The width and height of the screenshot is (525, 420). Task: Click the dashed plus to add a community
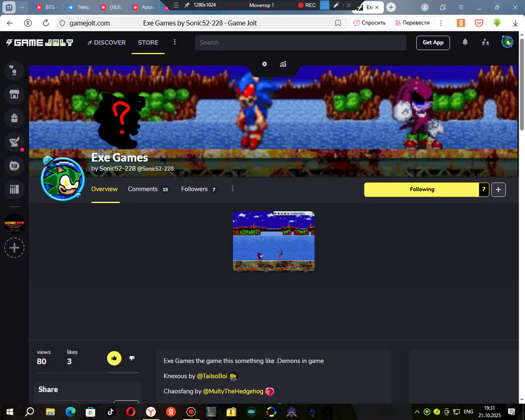tap(14, 248)
